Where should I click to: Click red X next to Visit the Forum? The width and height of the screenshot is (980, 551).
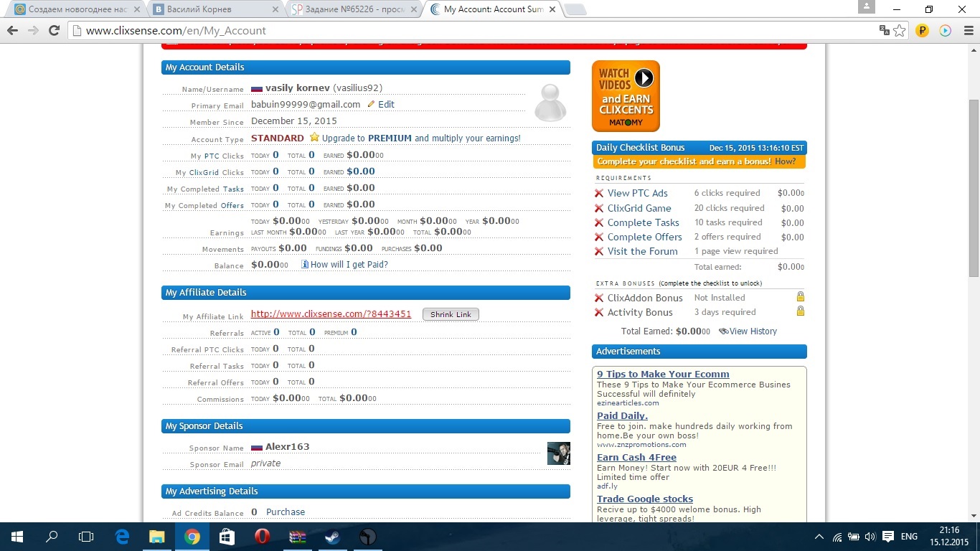tap(599, 251)
